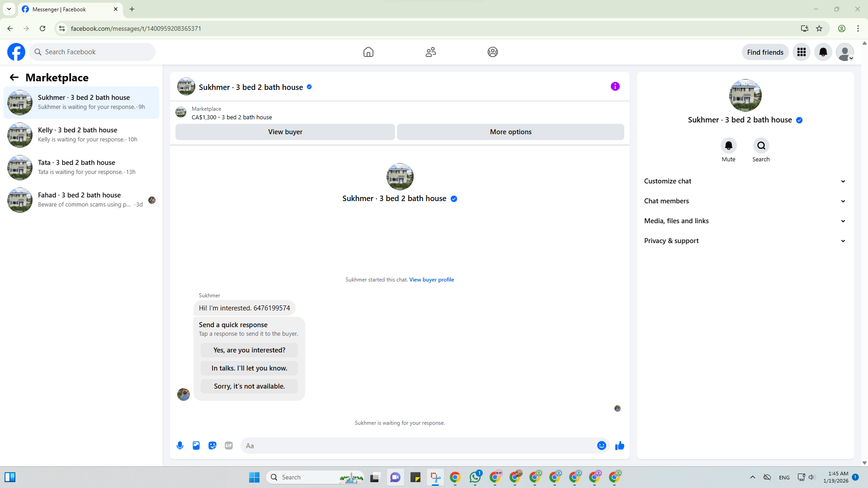The image size is (868, 488).
Task: Go back using the Marketplace back arrow
Action: pos(14,77)
